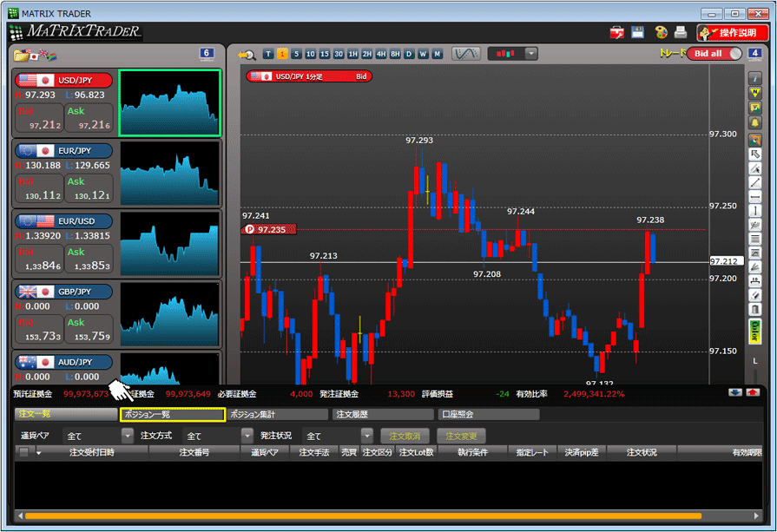The width and height of the screenshot is (777, 532).
Task: Check the select-all checkbox in order table header
Action: [23, 452]
